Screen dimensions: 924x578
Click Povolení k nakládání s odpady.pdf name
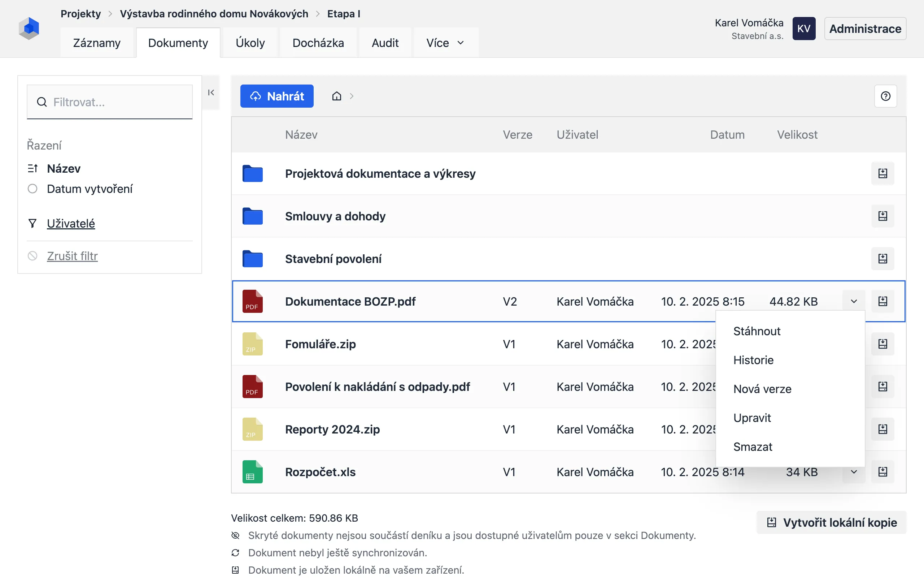pos(377,387)
